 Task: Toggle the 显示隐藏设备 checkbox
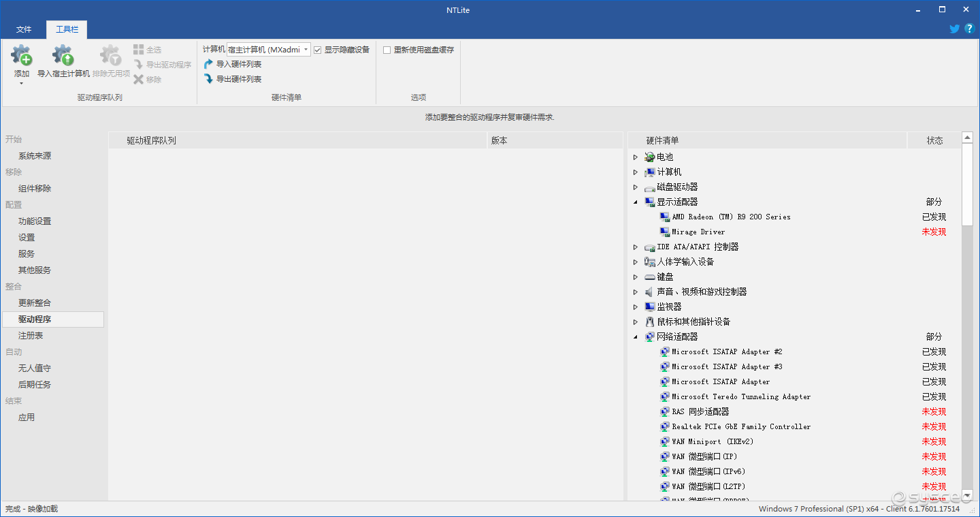coord(318,50)
